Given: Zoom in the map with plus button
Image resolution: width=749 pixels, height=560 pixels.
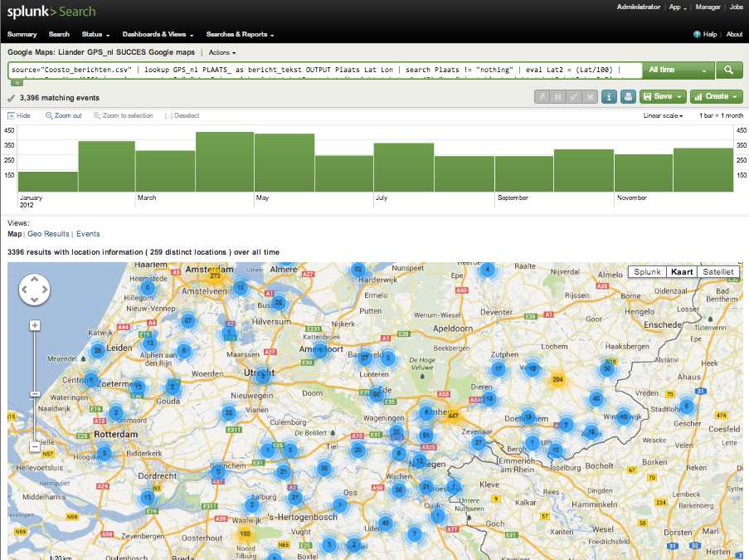Looking at the screenshot, I should (35, 325).
